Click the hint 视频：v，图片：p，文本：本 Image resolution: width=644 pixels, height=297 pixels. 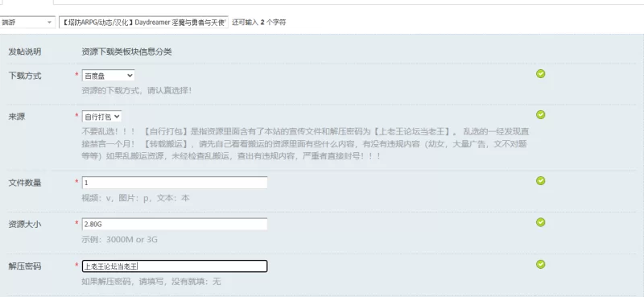point(135,198)
